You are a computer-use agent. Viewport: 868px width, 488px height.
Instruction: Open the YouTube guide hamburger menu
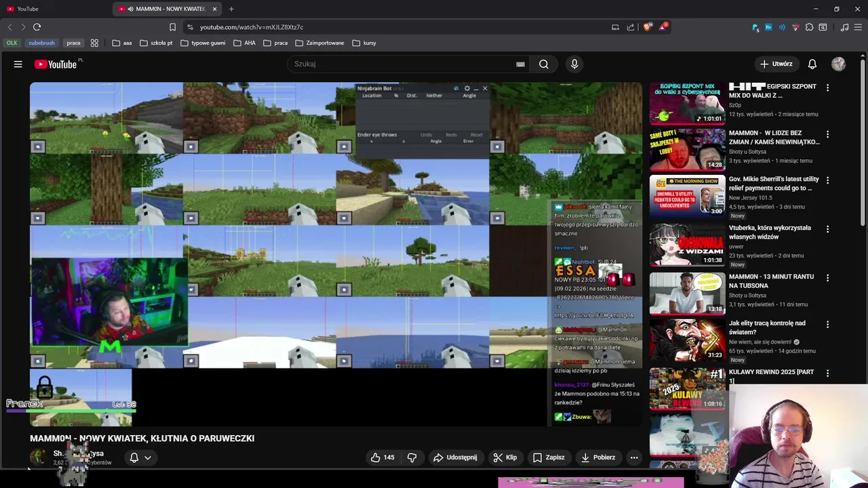point(18,64)
